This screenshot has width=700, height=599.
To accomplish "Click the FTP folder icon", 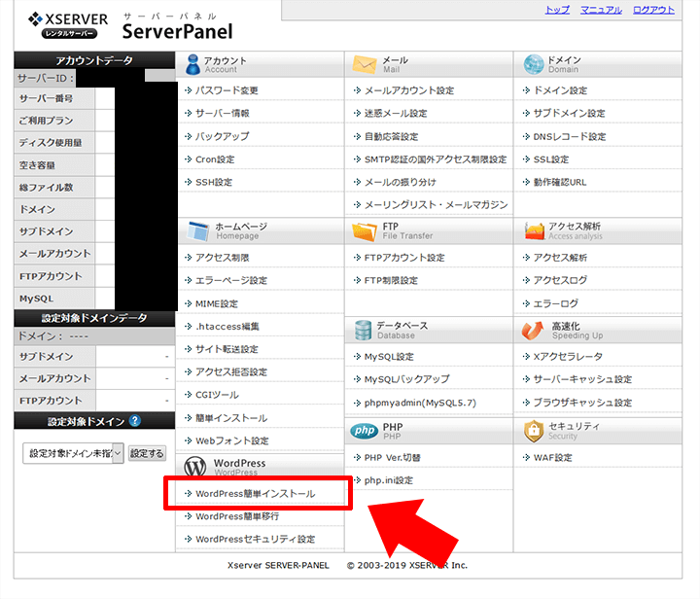I will (x=365, y=231).
